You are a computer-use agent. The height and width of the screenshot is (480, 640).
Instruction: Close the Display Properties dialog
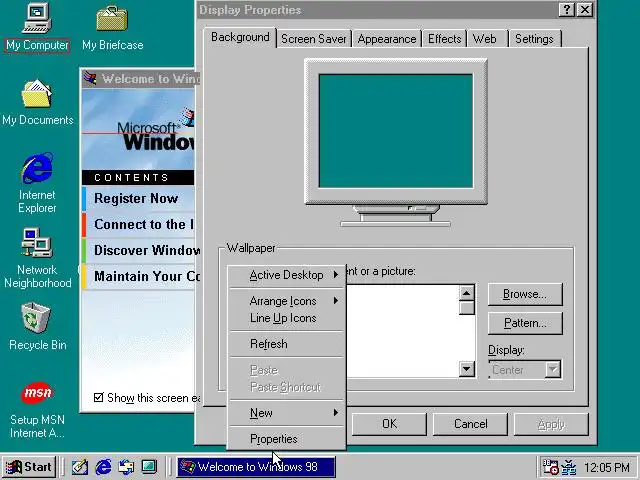pyautogui.click(x=585, y=9)
